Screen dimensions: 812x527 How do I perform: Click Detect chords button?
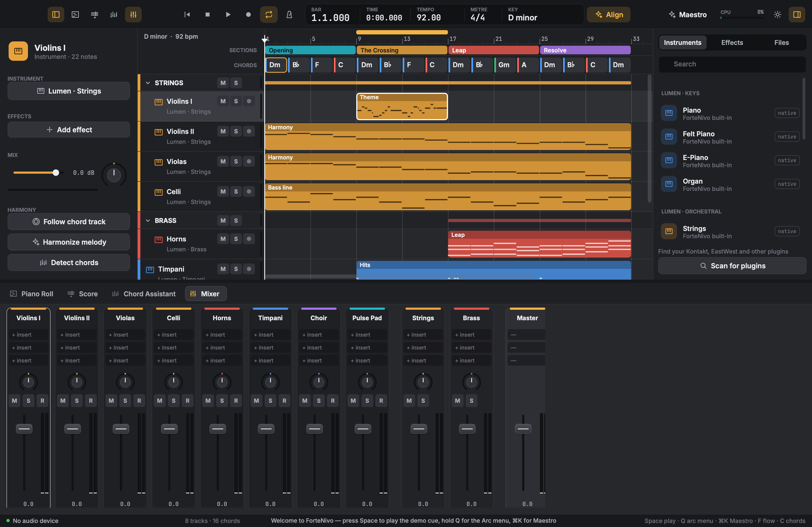click(69, 263)
